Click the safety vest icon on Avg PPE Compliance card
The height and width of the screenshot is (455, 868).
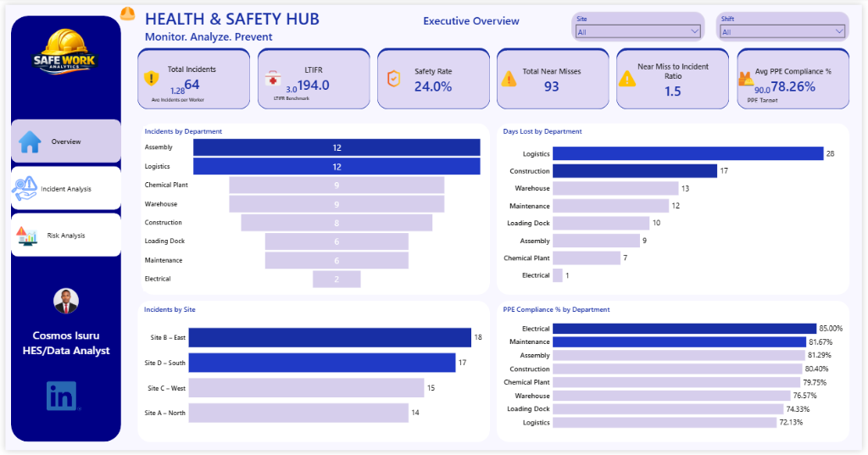[746, 79]
